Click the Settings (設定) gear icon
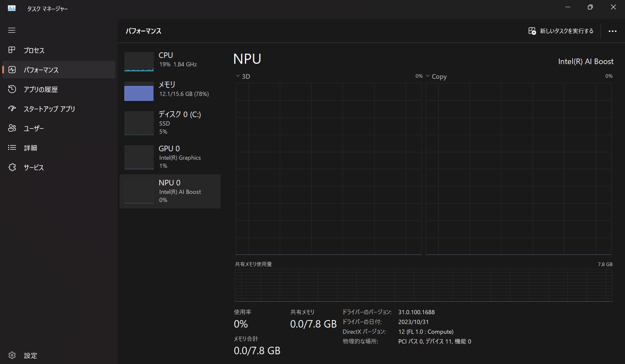Image resolution: width=625 pixels, height=364 pixels. tap(12, 355)
